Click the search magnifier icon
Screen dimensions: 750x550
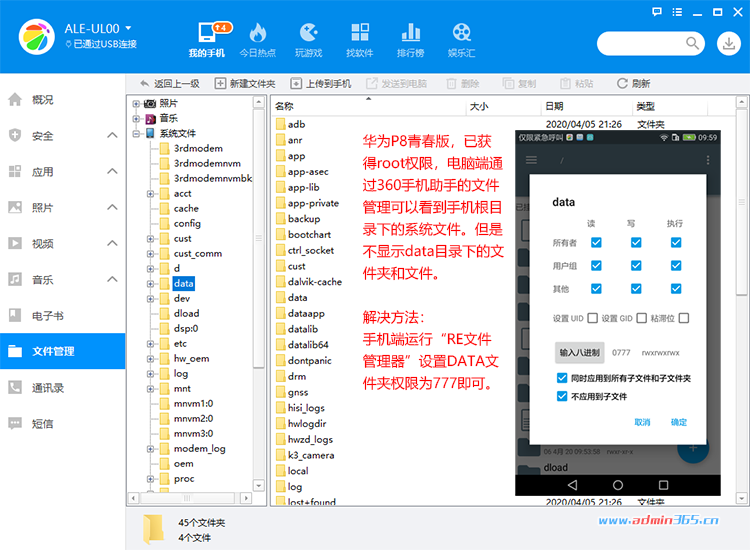click(692, 44)
